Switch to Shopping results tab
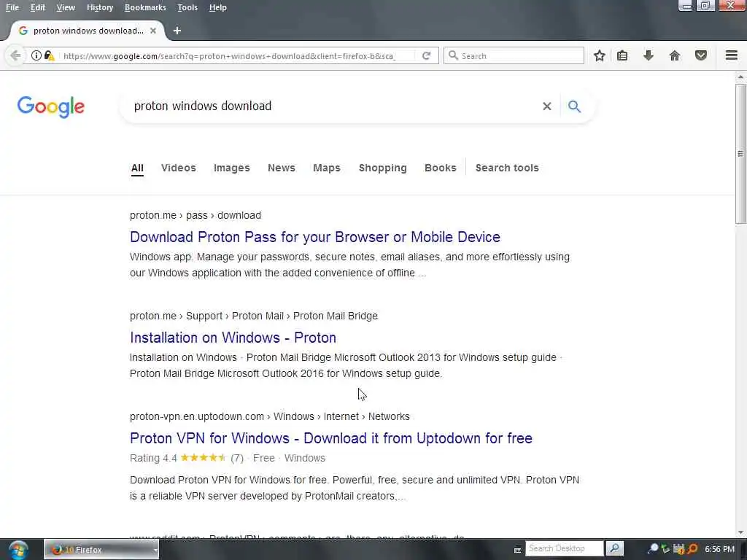The image size is (747, 560). (x=383, y=168)
